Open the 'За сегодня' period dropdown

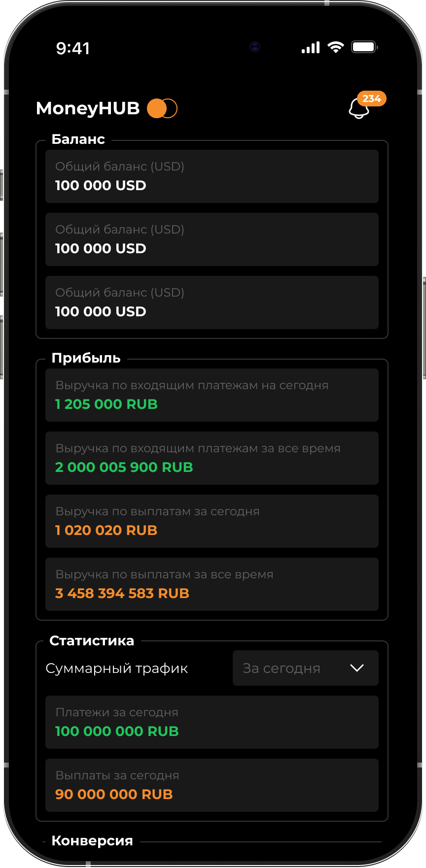click(x=305, y=668)
